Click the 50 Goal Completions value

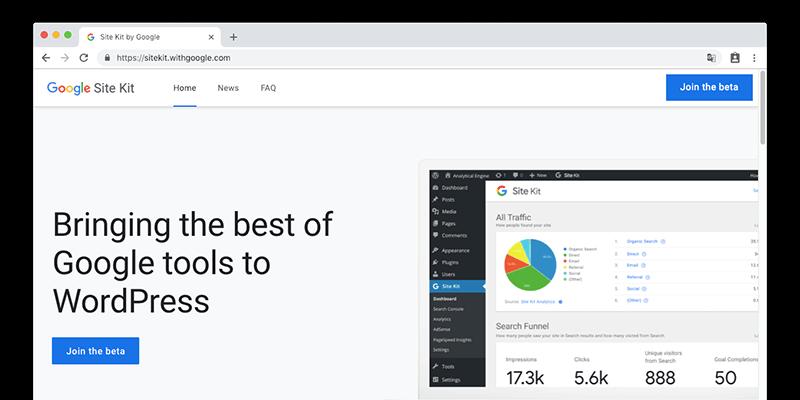point(726,378)
